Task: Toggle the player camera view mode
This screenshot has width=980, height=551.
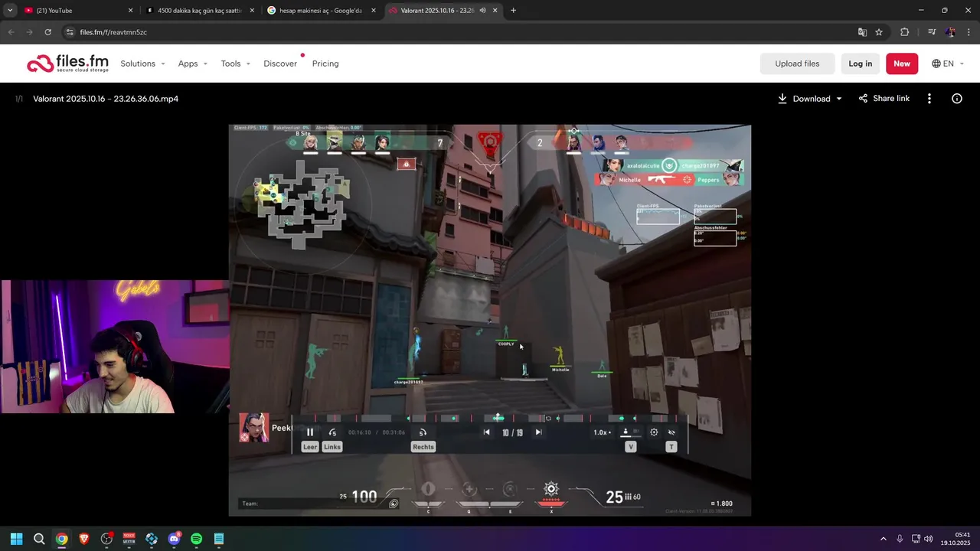Action: click(x=629, y=432)
